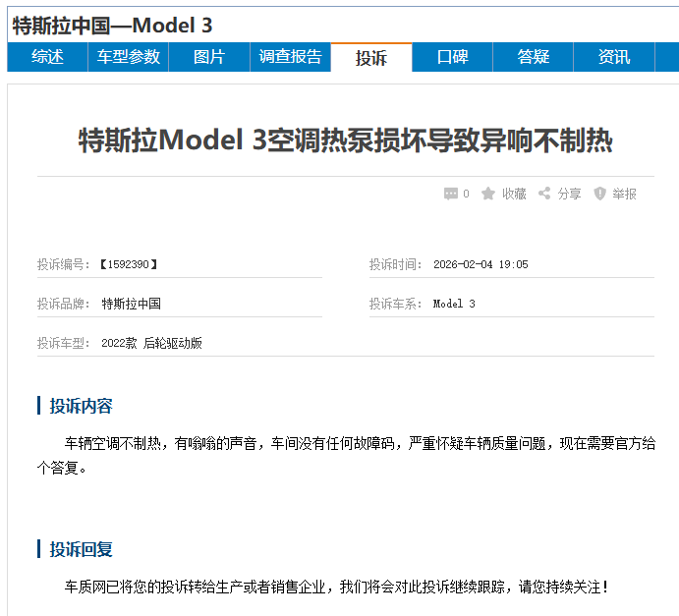679x616 pixels.
Task: Go to the 资讯 news tab
Action: click(614, 57)
